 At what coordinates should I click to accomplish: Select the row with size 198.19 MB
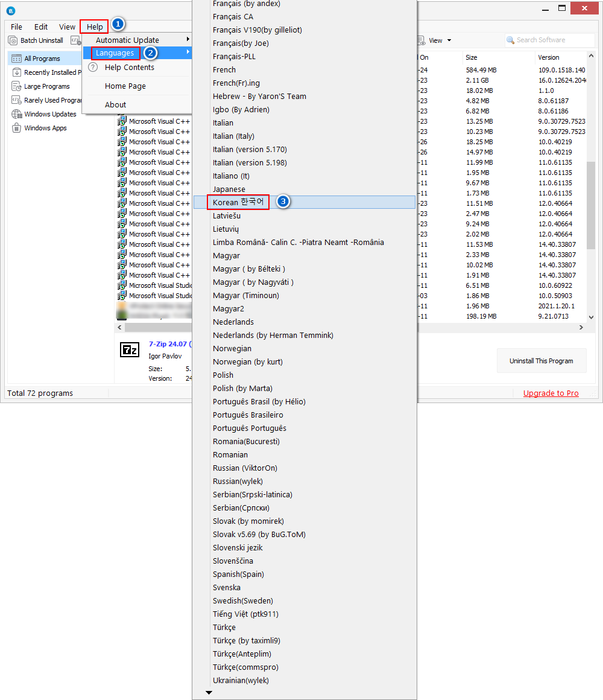point(502,317)
